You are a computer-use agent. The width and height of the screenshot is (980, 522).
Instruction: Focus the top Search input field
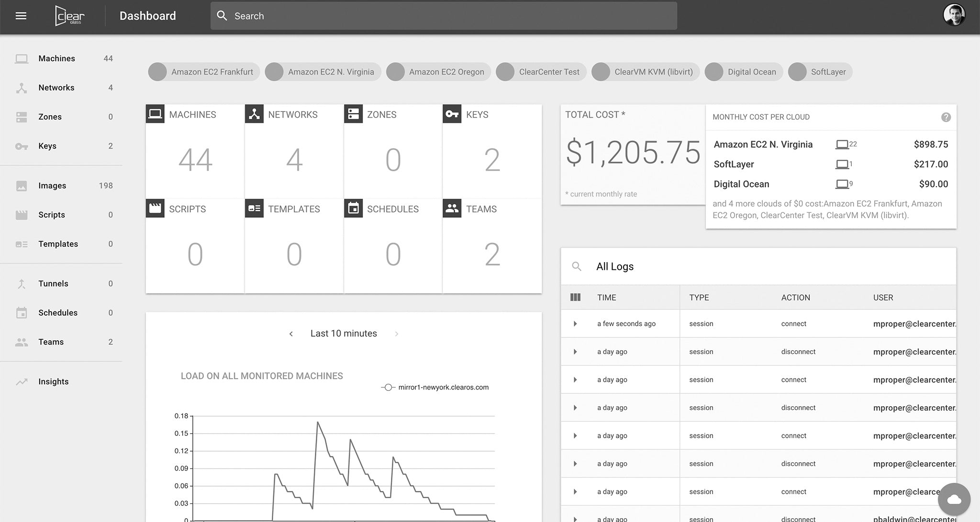[x=444, y=16]
